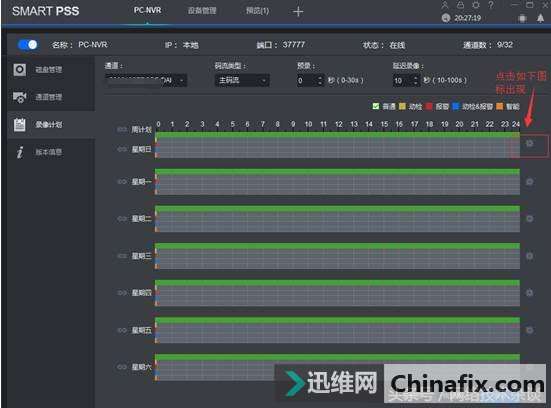This screenshot has height=408, width=551.
Task: Select the yellow 动检 record type box
Action: click(402, 106)
